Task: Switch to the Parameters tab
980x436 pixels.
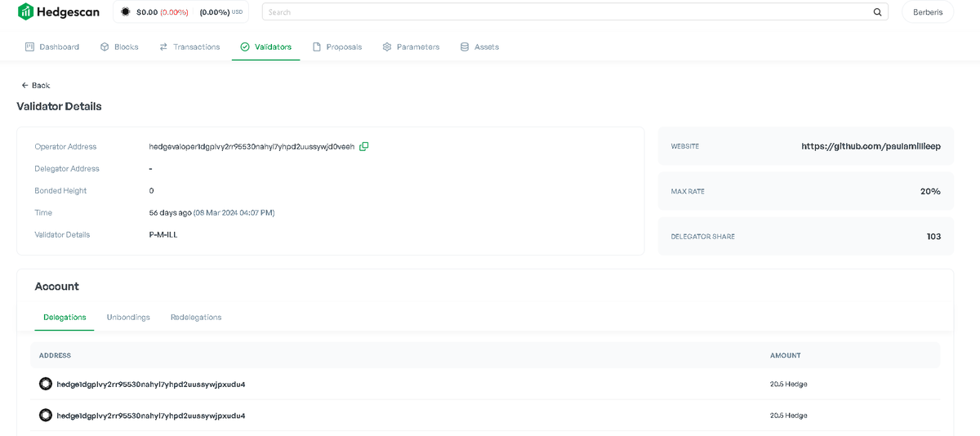Action: 411,47
